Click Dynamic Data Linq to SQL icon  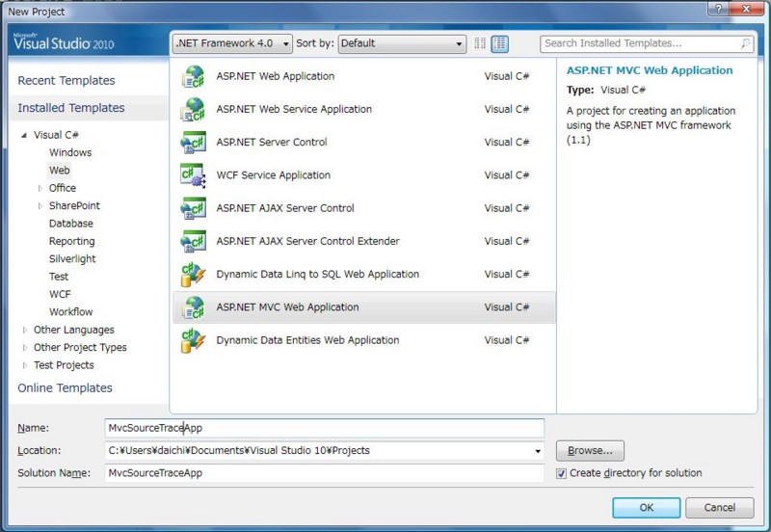click(x=194, y=275)
